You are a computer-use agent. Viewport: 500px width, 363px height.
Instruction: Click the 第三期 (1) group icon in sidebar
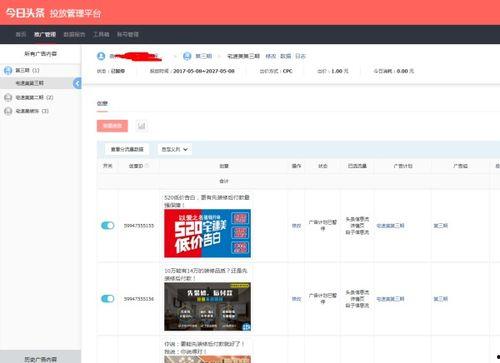pos(8,70)
